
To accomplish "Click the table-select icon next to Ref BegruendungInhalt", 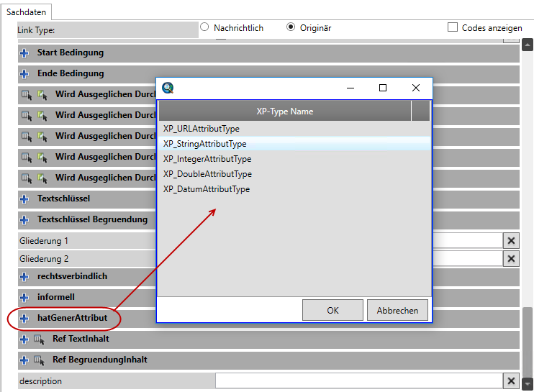I will point(40,360).
